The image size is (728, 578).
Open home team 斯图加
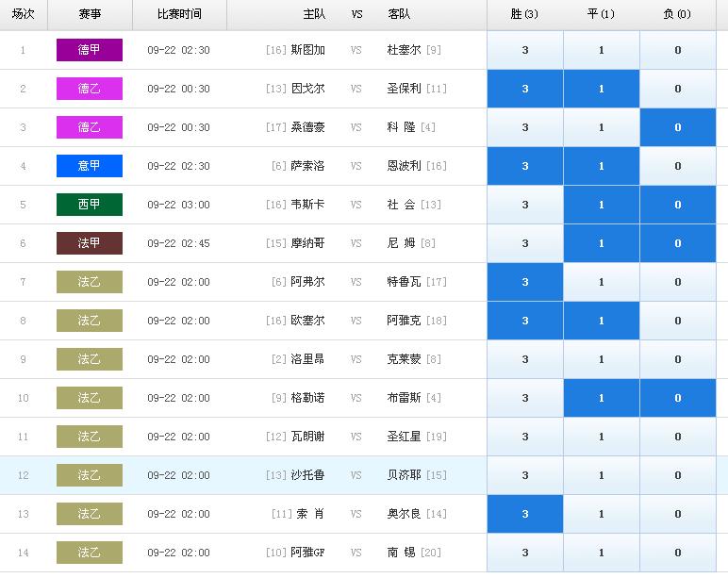point(307,50)
